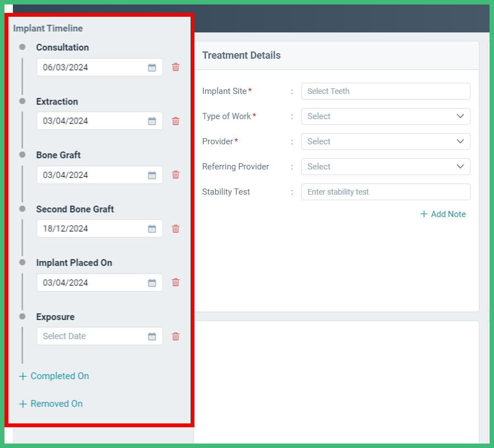Image resolution: width=494 pixels, height=448 pixels.
Task: Delete the Extraction entry using its trash icon
Action: tap(175, 121)
